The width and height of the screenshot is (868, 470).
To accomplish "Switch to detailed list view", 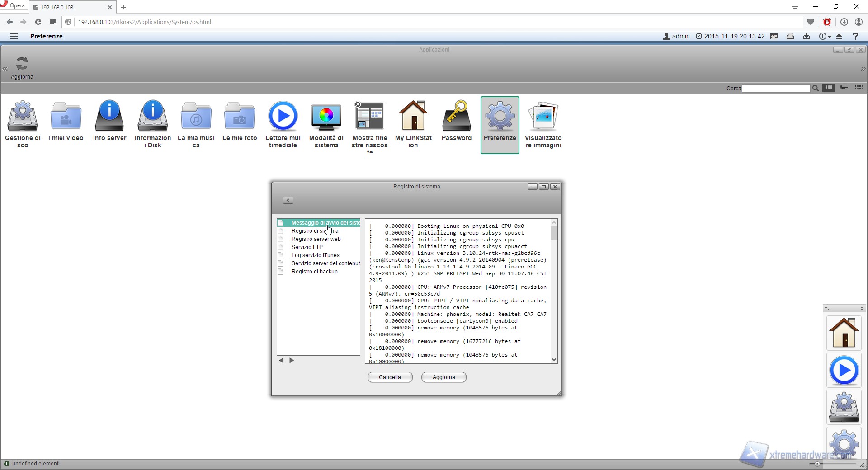I will pyautogui.click(x=844, y=88).
